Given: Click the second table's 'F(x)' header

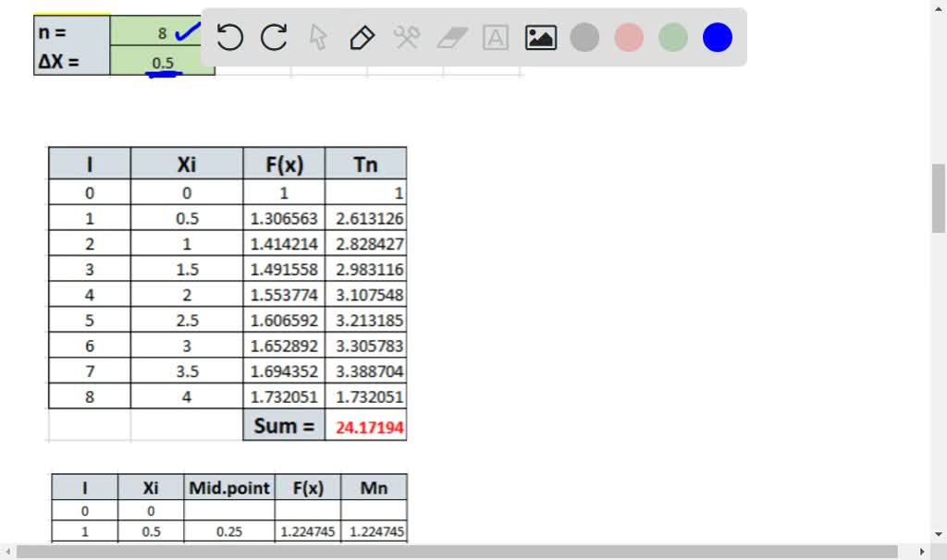Looking at the screenshot, I should point(307,488).
